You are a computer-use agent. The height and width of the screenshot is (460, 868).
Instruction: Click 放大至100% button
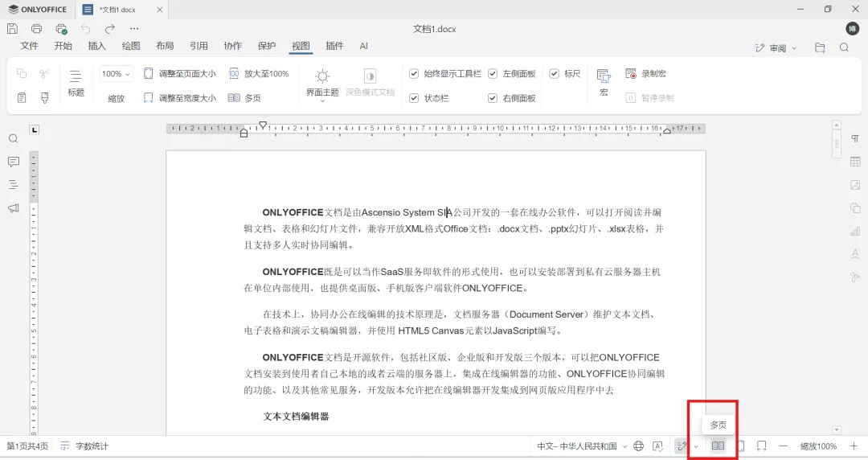259,74
